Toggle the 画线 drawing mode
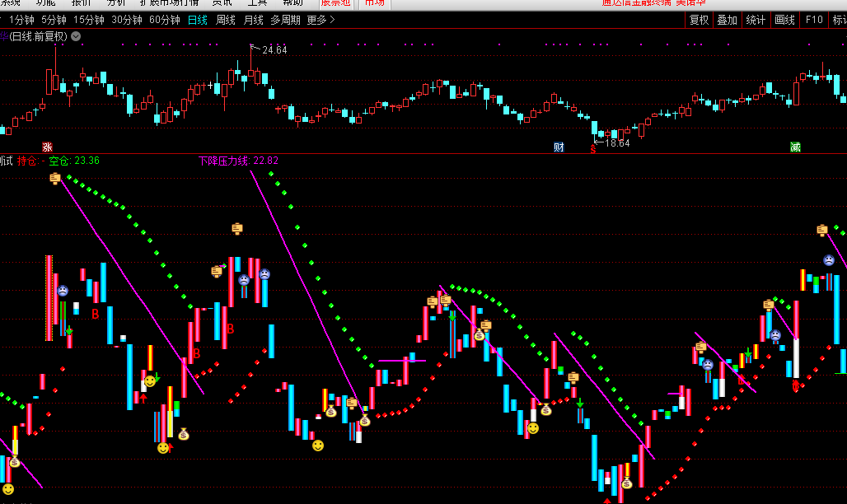The width and height of the screenshot is (847, 504). pyautogui.click(x=785, y=20)
